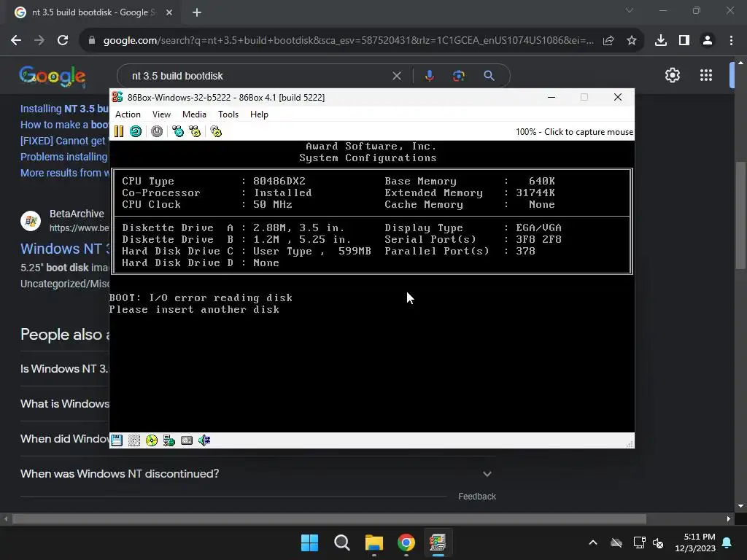Hard reset the emulated machine
The height and width of the screenshot is (560, 747).
pyautogui.click(x=136, y=131)
